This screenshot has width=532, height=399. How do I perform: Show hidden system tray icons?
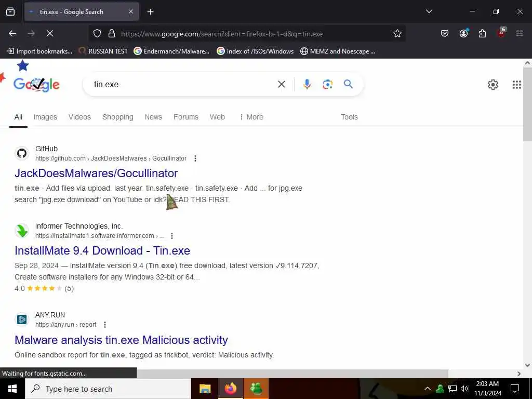click(x=428, y=389)
